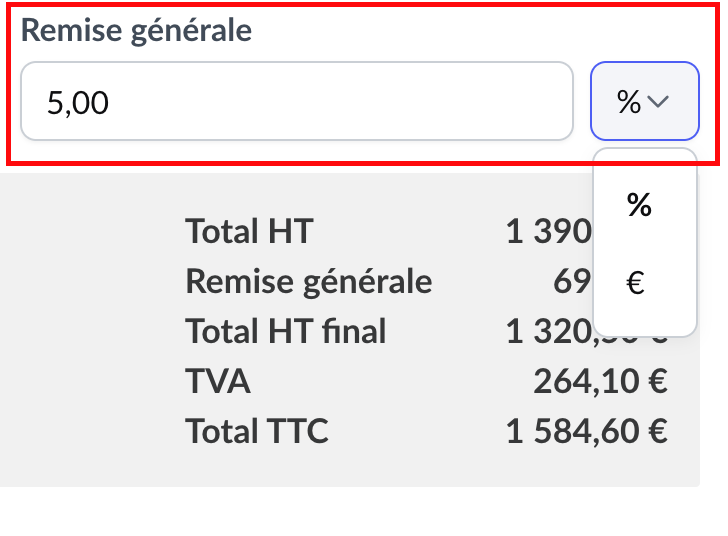This screenshot has height=536, width=728.
Task: Click the Total HT amount starting with 1 390
Action: pos(548,232)
